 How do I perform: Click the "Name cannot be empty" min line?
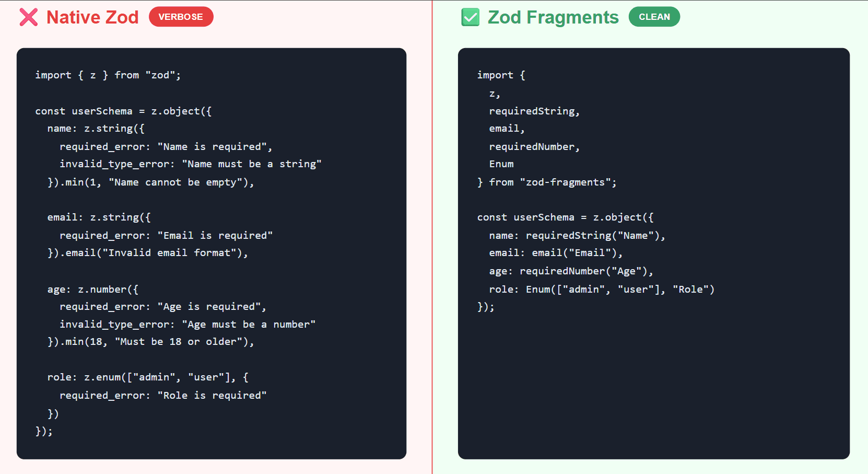[150, 182]
